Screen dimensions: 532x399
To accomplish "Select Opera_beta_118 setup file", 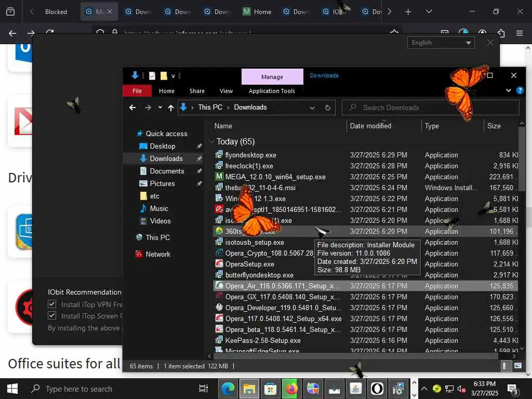I will pos(283,329).
